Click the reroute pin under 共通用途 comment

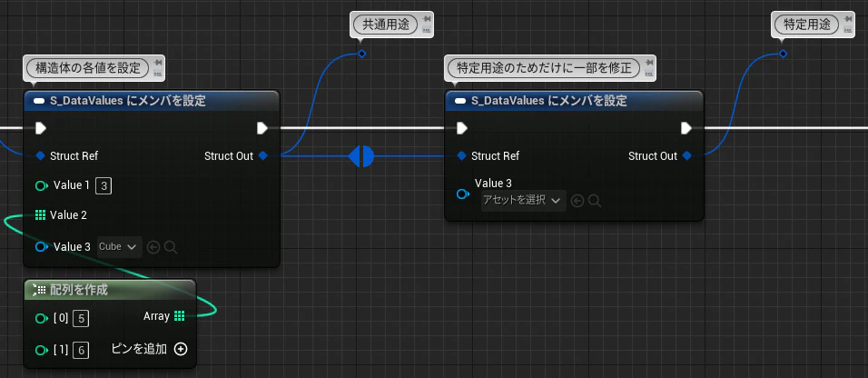361,54
